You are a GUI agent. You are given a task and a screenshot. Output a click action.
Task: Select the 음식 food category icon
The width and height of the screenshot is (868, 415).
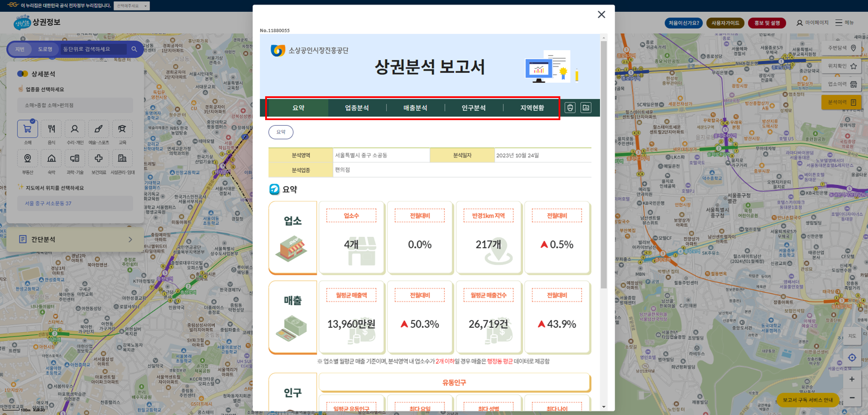click(51, 129)
